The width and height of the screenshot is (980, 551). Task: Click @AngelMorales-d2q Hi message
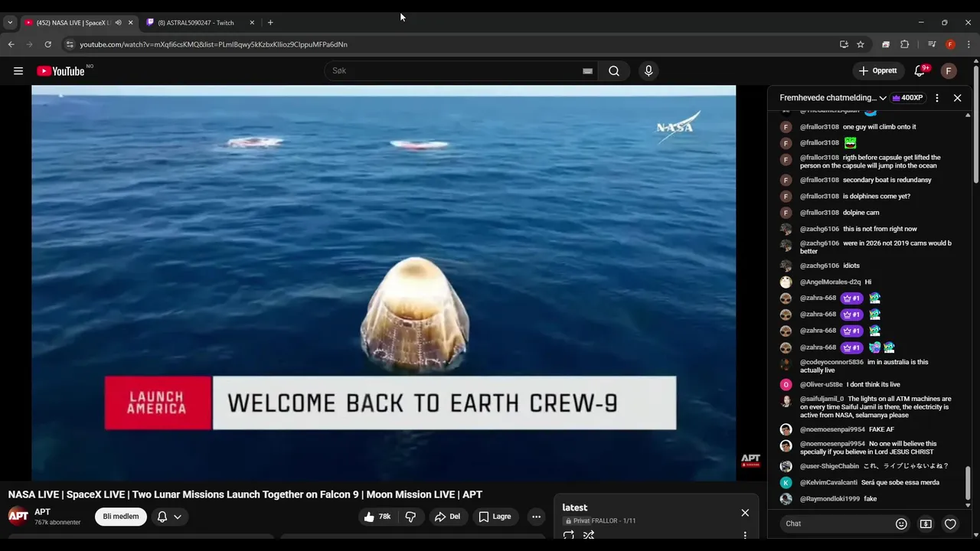869,282
